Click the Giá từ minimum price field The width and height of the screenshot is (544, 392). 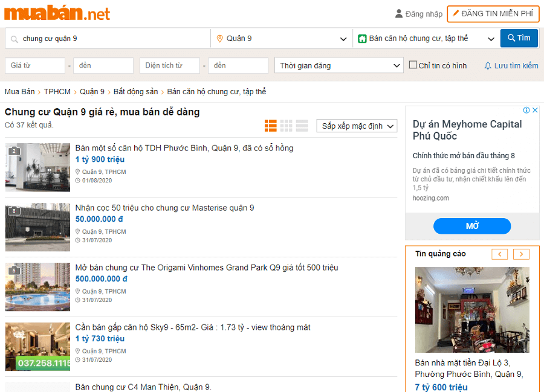click(35, 65)
